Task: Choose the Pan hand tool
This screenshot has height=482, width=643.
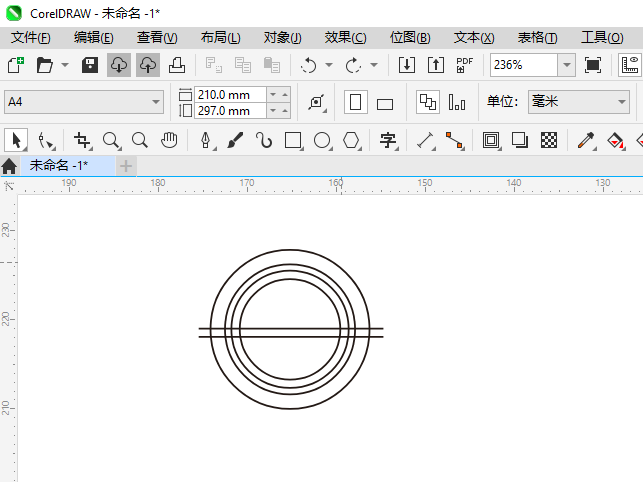Action: coord(170,140)
